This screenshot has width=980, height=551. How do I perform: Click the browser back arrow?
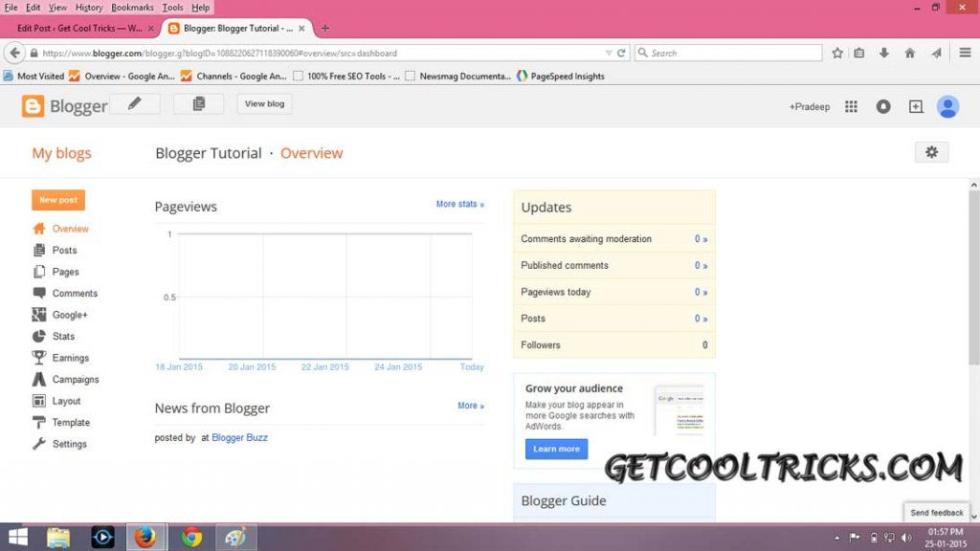pyautogui.click(x=15, y=54)
